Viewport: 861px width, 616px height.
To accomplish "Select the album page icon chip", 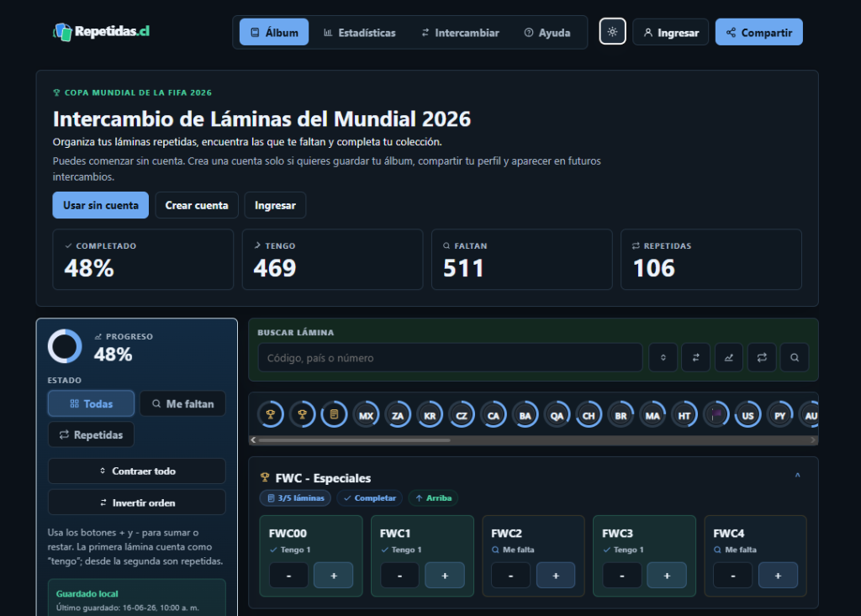I will click(334, 414).
